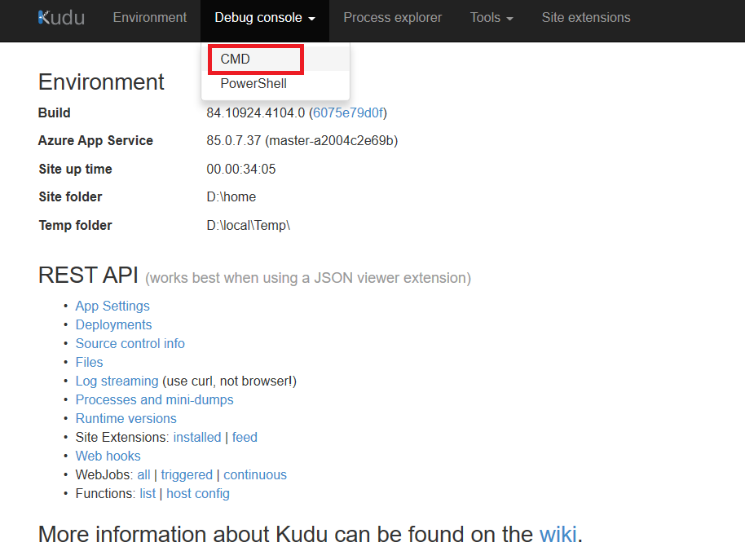Open the Environment nav item
The width and height of the screenshot is (745, 560).
pyautogui.click(x=150, y=18)
